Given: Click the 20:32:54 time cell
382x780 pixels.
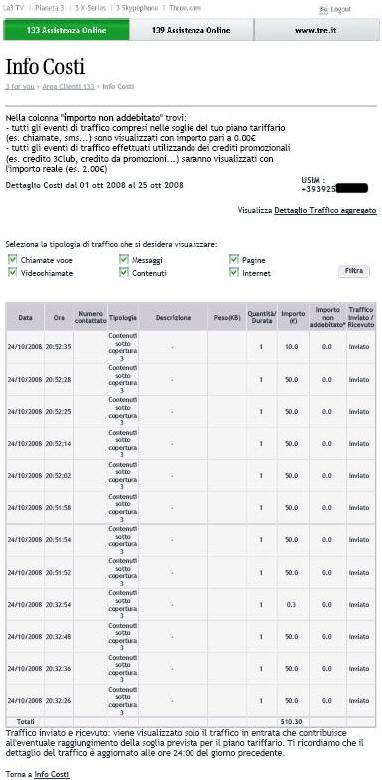Looking at the screenshot, I should click(59, 604).
